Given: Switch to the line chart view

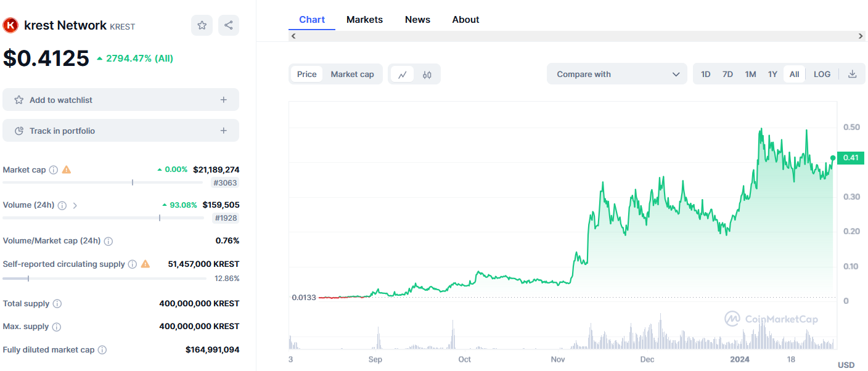Looking at the screenshot, I should (x=403, y=75).
